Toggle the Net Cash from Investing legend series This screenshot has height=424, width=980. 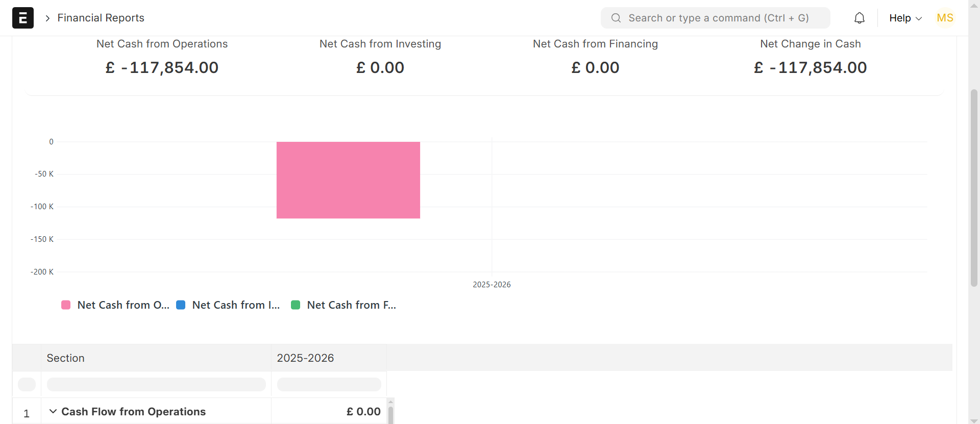pos(235,305)
